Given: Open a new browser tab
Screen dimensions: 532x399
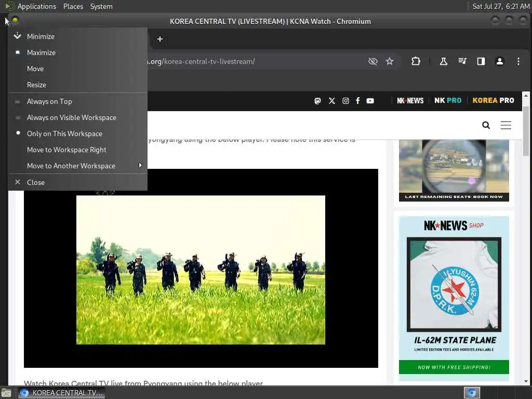Looking at the screenshot, I should pos(160,39).
